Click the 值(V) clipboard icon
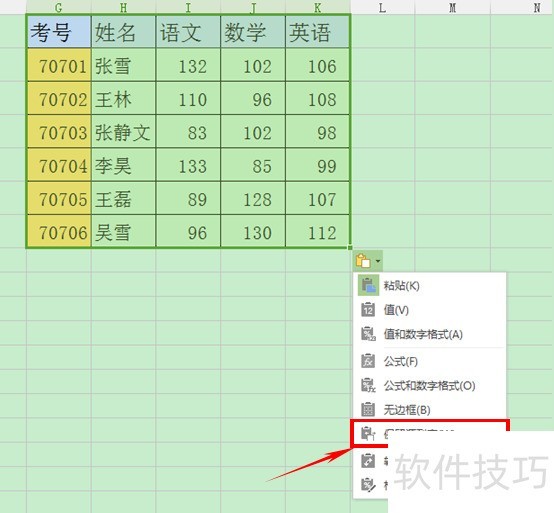 point(368,310)
